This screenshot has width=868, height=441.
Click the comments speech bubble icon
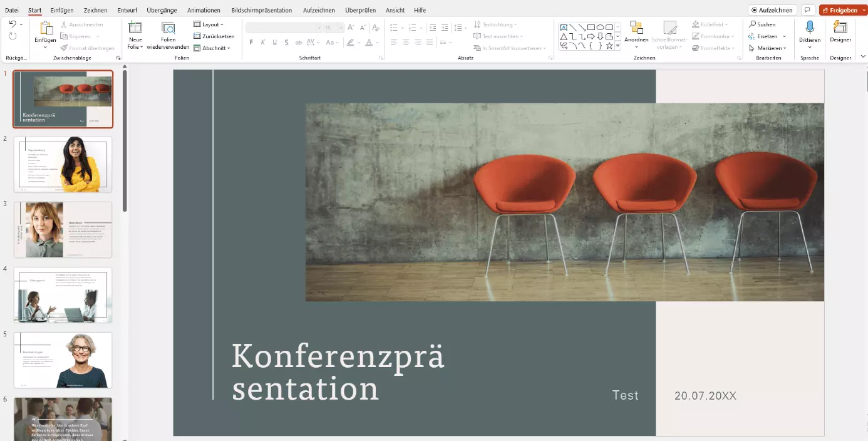808,10
